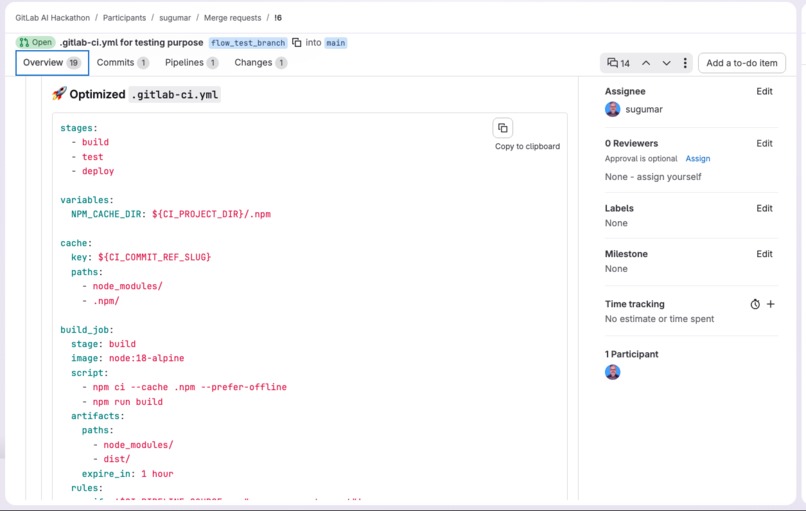
Task: Click the 'NPM_CACHE_DIR' variable line
Action: point(171,214)
